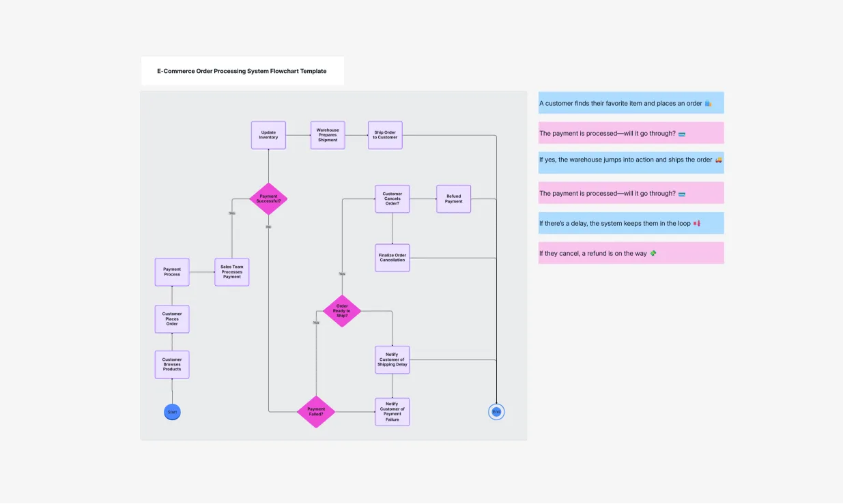
Task: Click the first pink 'The payment is processed' note
Action: click(x=631, y=133)
